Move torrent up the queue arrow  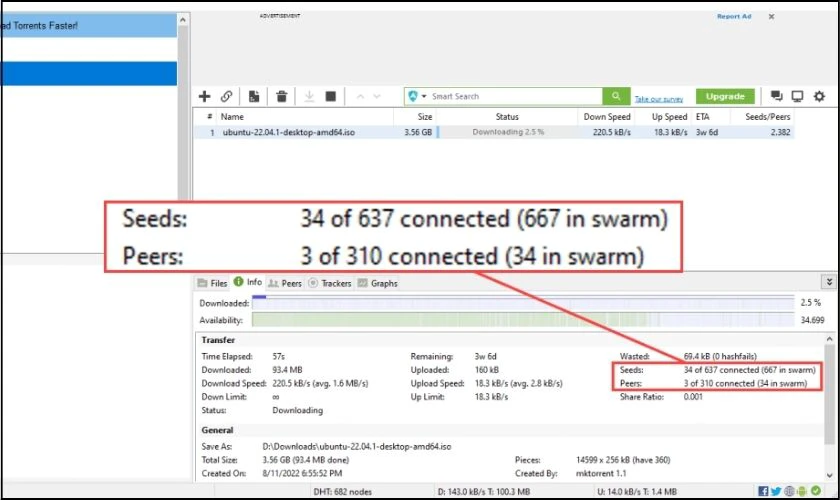coord(360,96)
